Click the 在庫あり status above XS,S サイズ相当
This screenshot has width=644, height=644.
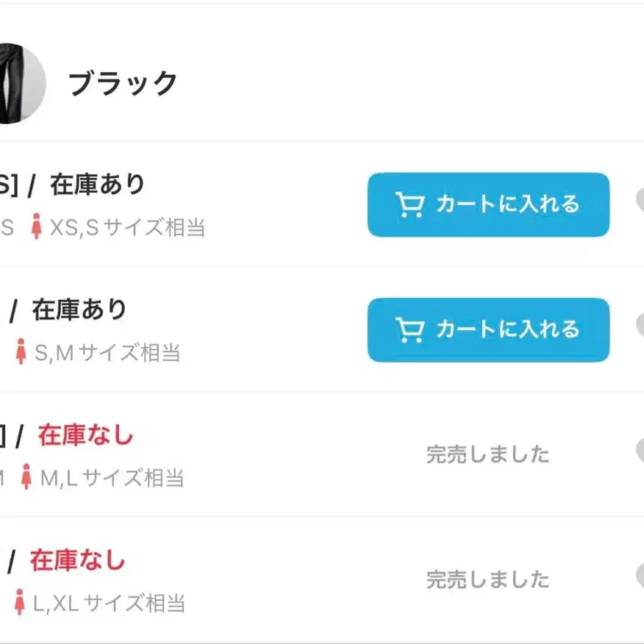click(97, 185)
